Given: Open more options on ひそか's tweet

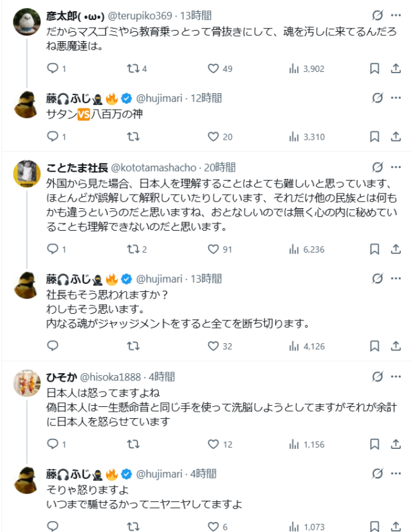Looking at the screenshot, I should point(397,376).
